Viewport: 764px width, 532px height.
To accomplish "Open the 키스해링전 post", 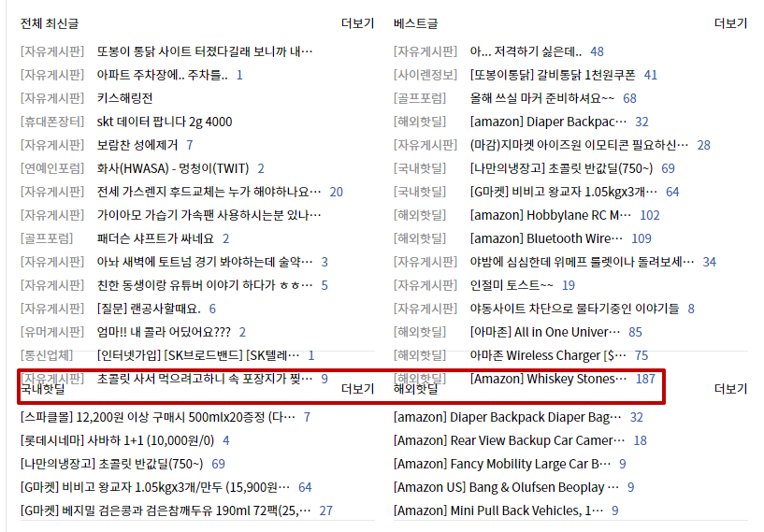I will [124, 98].
